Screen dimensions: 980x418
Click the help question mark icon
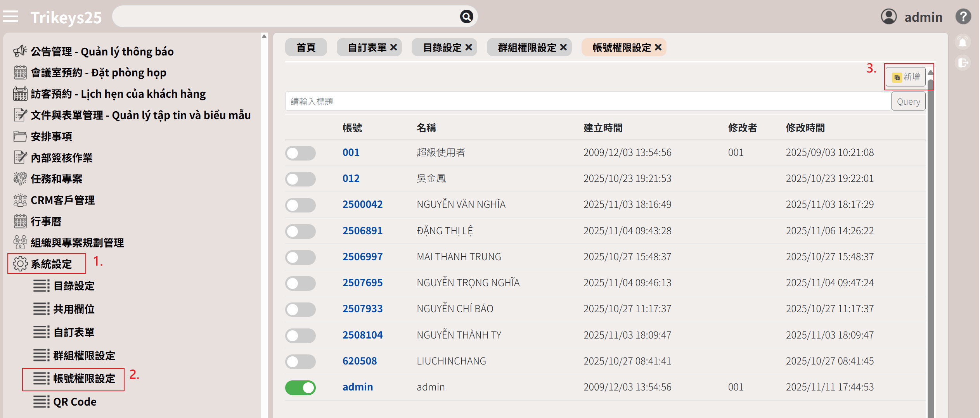pos(963,17)
